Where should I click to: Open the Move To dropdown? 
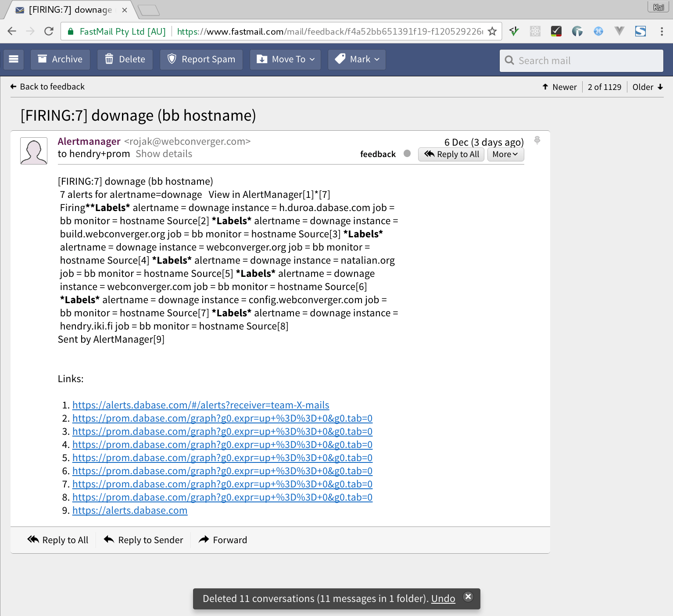(285, 59)
